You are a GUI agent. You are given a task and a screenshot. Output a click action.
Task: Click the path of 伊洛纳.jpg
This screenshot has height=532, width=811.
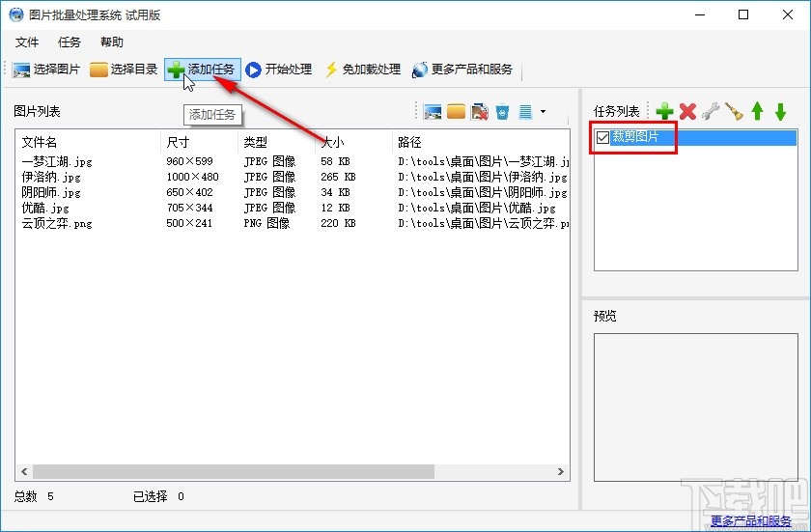[x=483, y=177]
